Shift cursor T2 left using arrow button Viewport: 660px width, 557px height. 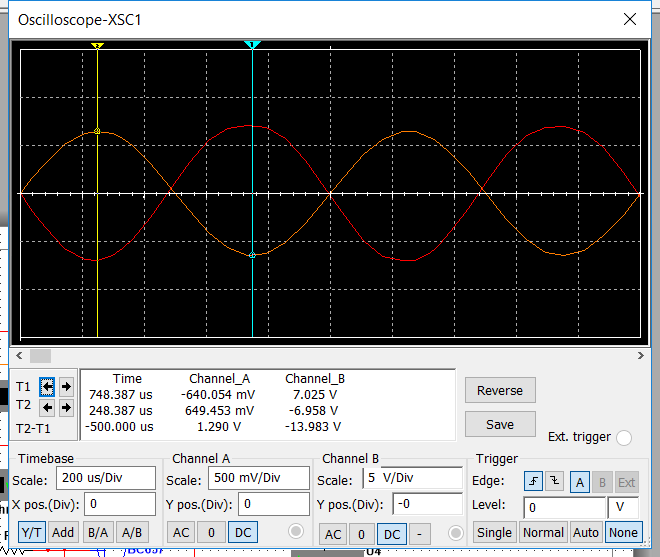tap(47, 407)
